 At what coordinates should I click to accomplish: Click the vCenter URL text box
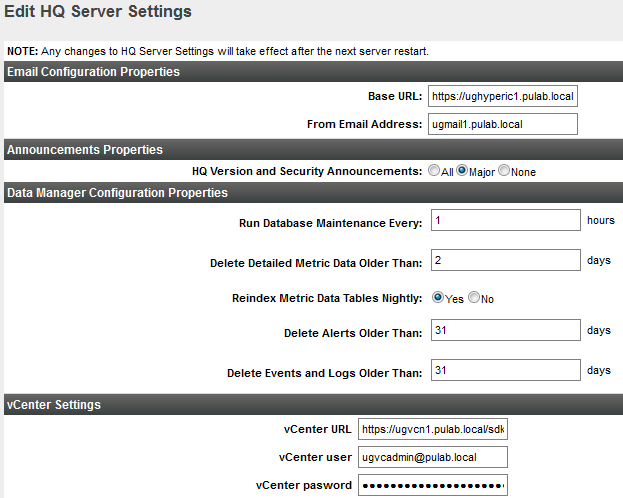point(433,430)
